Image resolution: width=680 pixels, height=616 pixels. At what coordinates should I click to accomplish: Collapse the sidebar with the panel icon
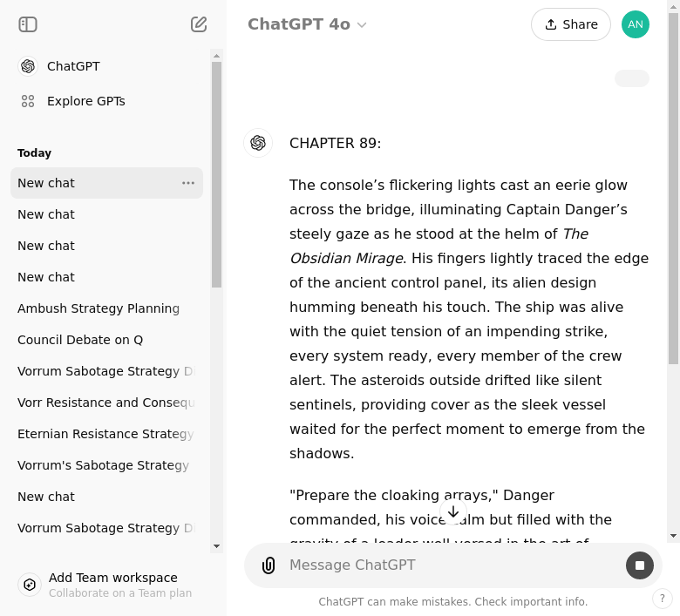point(28,24)
